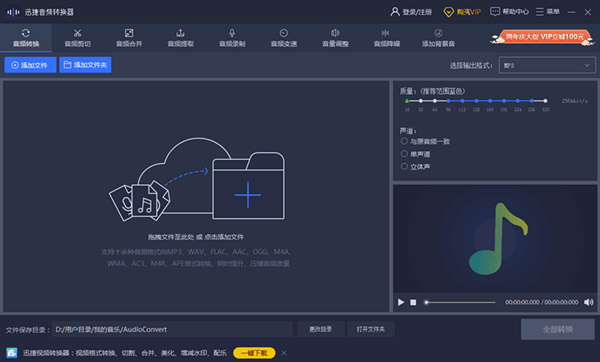The image size is (600, 362).
Task: Open the 菜单 hamburger menu
Action: tap(548, 12)
